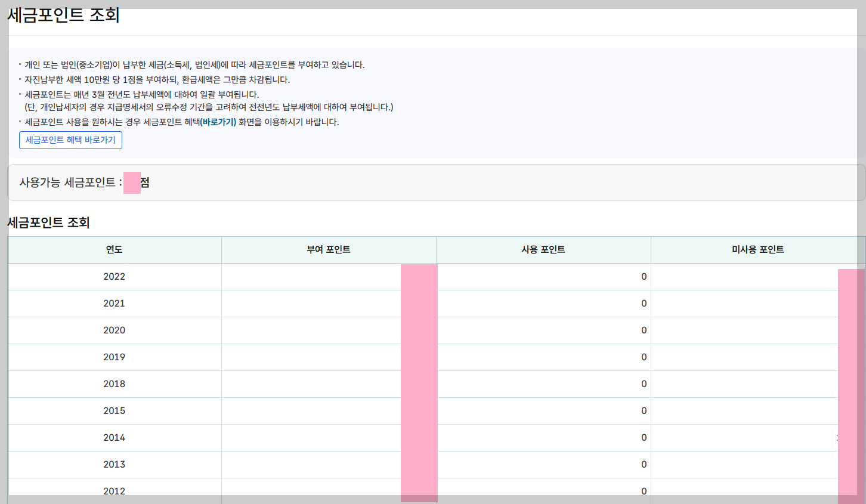The width and height of the screenshot is (866, 504).
Task: Click the 사용가능 세금포인트 summary bar
Action: click(x=433, y=183)
